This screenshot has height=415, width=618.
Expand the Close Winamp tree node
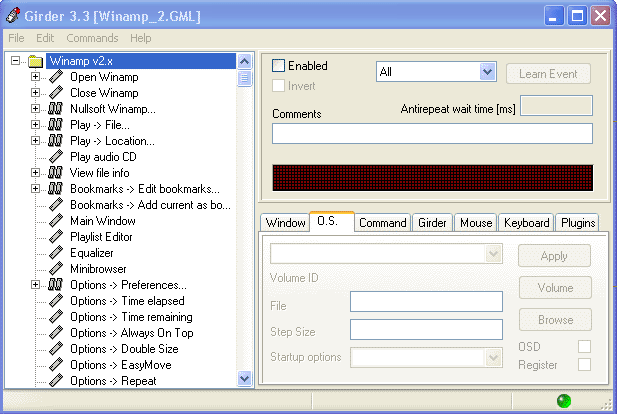tap(35, 93)
